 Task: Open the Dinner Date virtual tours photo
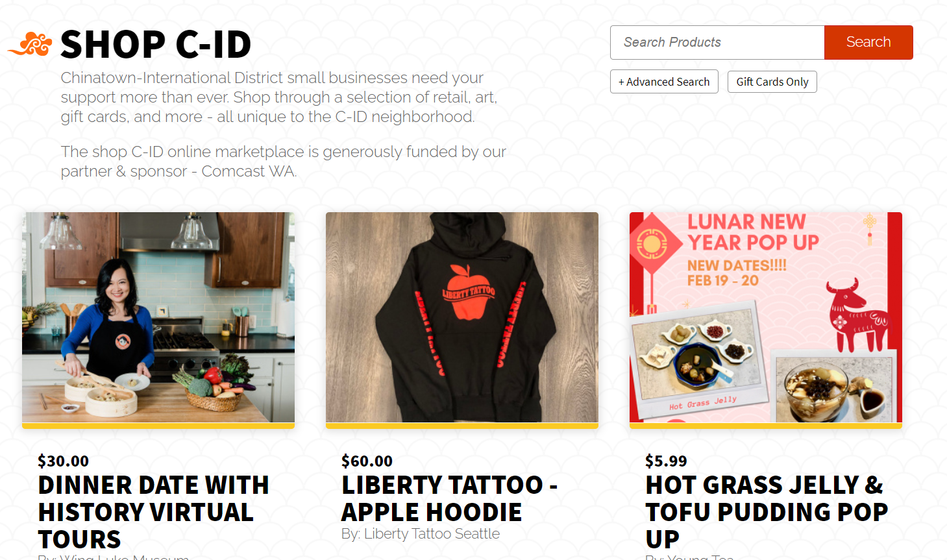click(x=158, y=318)
